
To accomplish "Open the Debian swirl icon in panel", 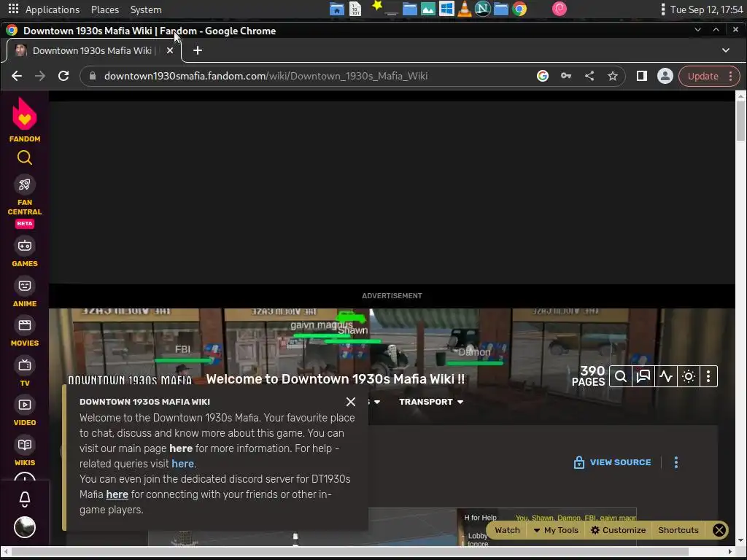I will (560, 9).
